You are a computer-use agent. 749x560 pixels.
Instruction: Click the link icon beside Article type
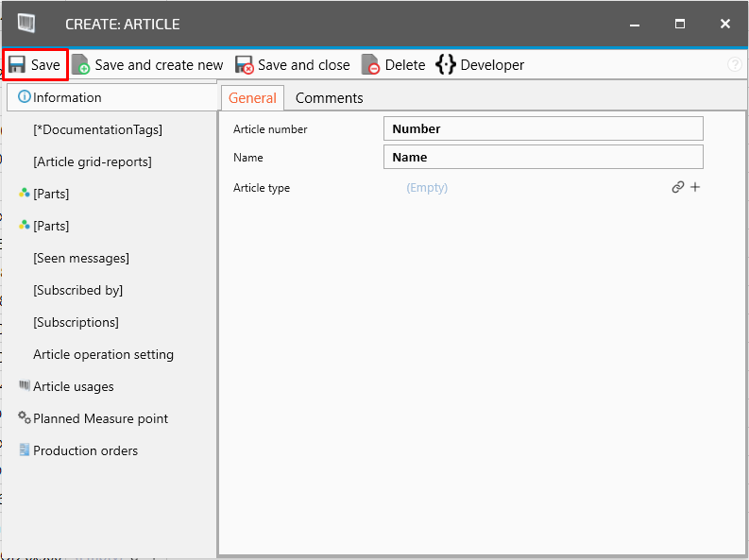(x=677, y=188)
